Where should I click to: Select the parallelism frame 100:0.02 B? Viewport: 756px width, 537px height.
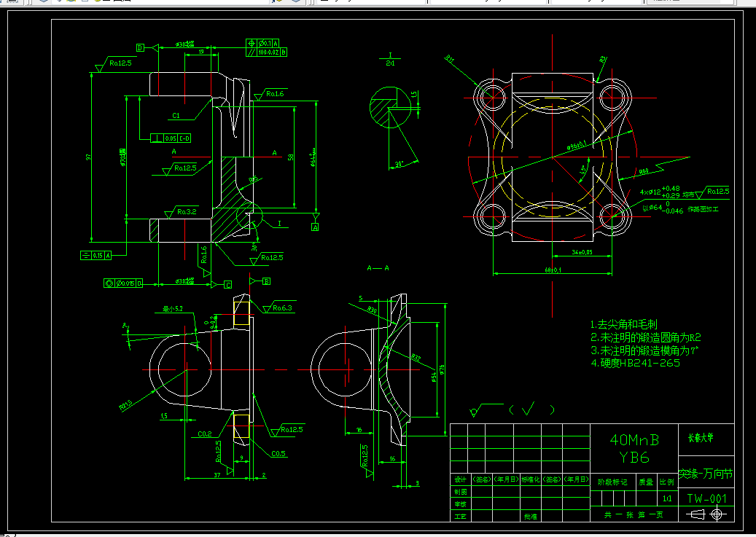click(x=267, y=52)
